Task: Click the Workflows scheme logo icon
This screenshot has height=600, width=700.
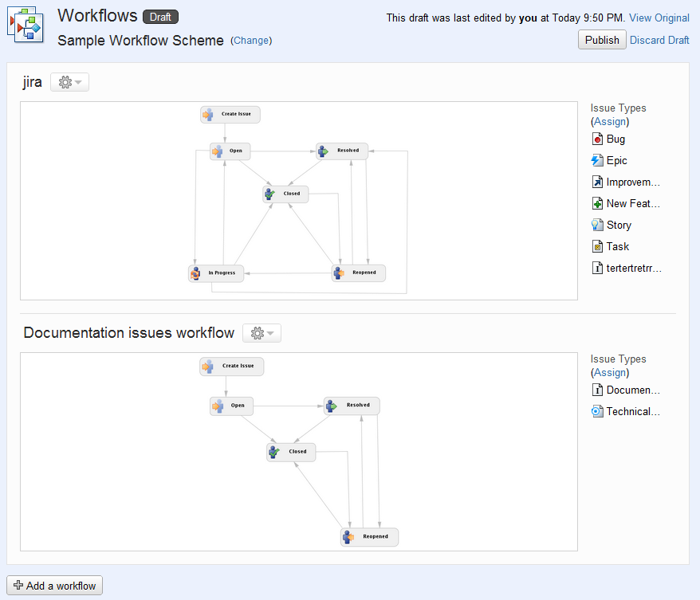Action: point(26,25)
